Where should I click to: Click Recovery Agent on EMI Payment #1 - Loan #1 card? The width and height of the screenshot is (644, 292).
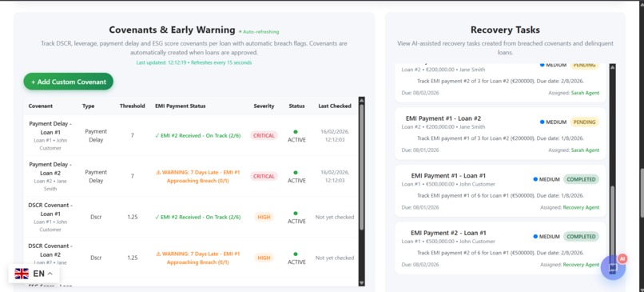(581, 207)
